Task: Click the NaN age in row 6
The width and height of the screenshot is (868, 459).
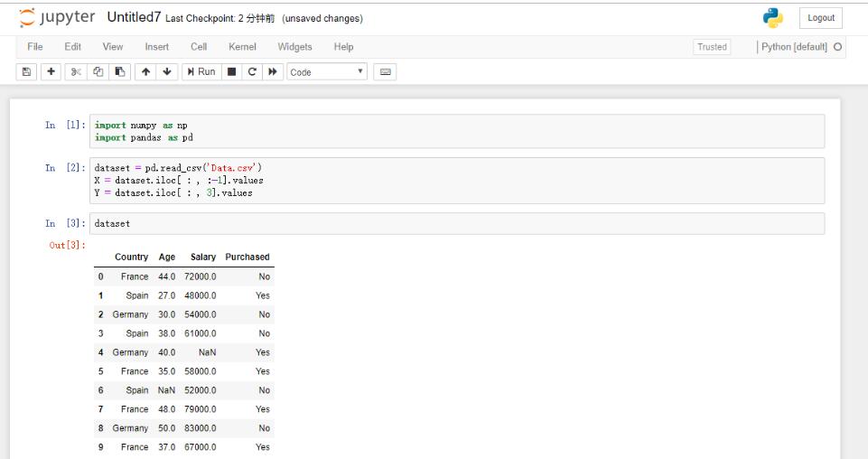Action: click(x=166, y=390)
